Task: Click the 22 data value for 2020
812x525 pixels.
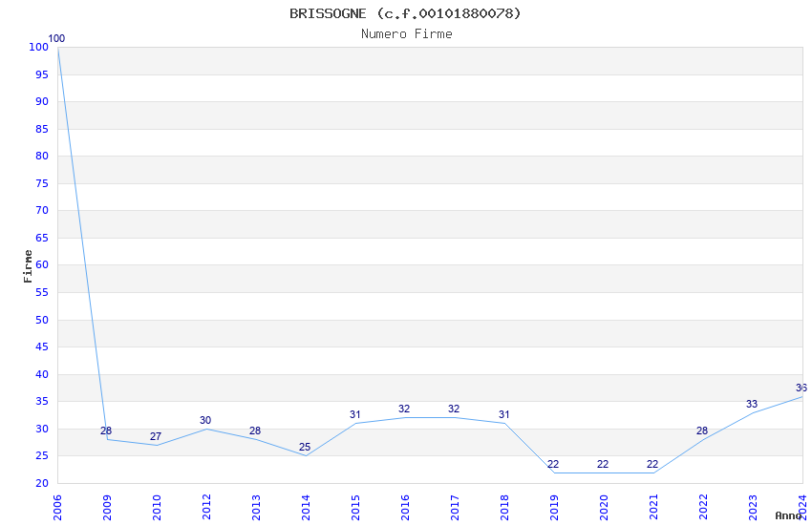Action: coord(602,464)
